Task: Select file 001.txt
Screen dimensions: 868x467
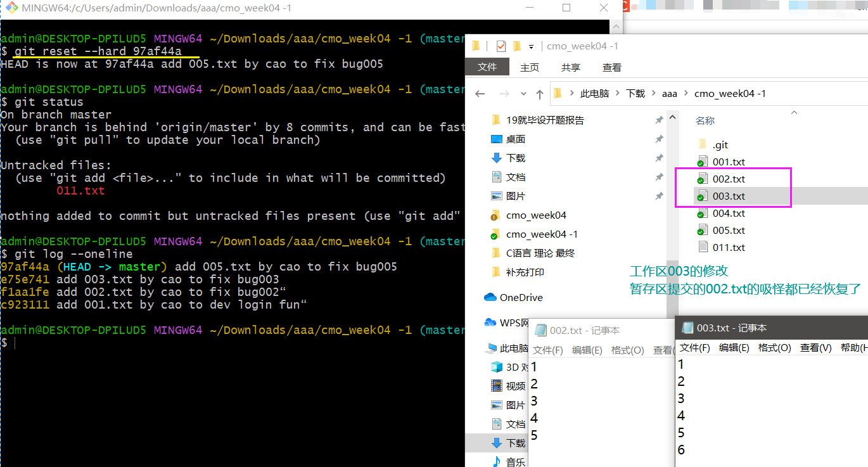Action: click(x=729, y=162)
